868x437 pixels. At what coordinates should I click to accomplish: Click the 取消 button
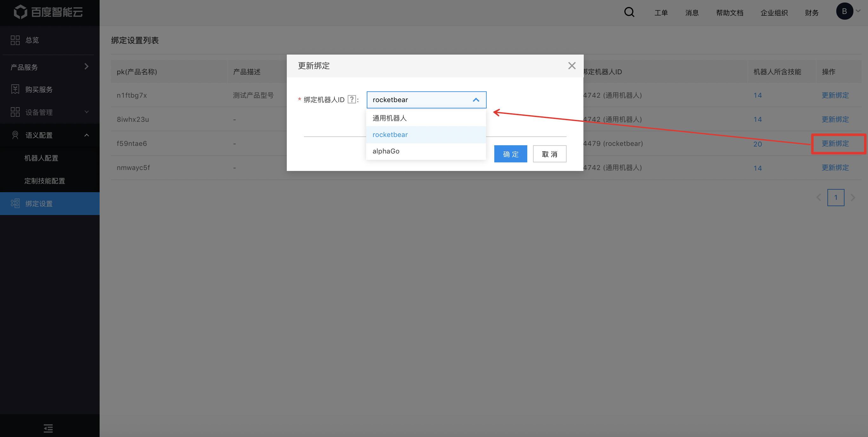(x=549, y=154)
